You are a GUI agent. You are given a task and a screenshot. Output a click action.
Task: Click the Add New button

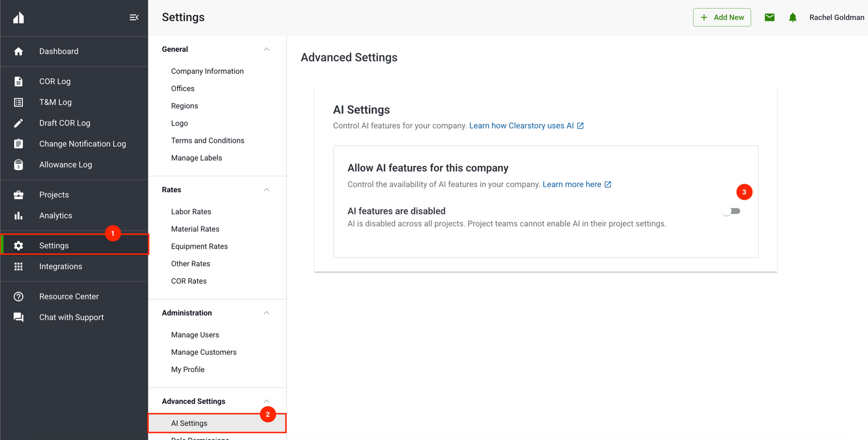pos(722,18)
